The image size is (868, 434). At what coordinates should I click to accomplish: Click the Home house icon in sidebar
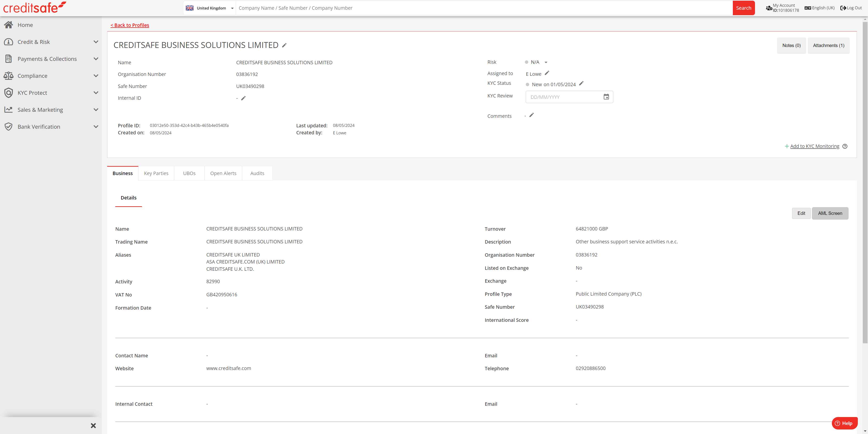tap(8, 25)
